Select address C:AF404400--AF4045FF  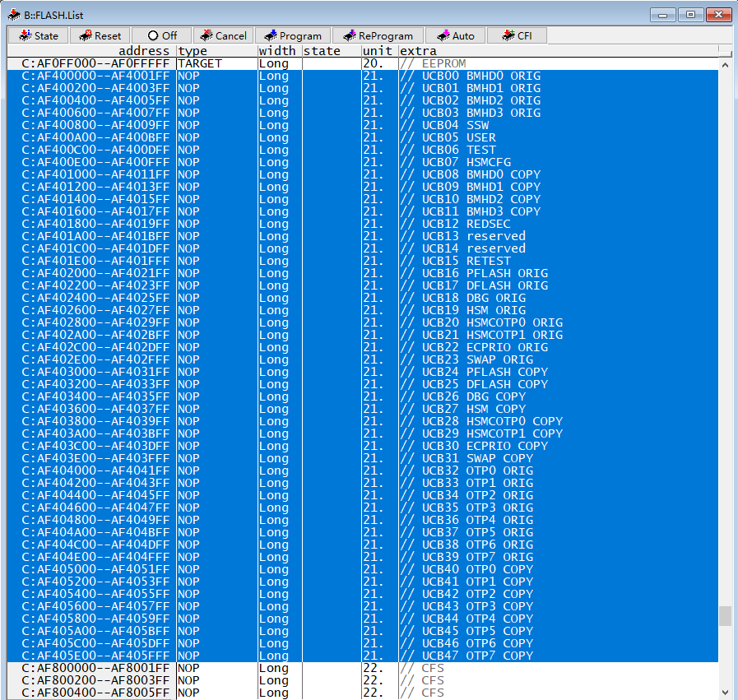[95, 495]
